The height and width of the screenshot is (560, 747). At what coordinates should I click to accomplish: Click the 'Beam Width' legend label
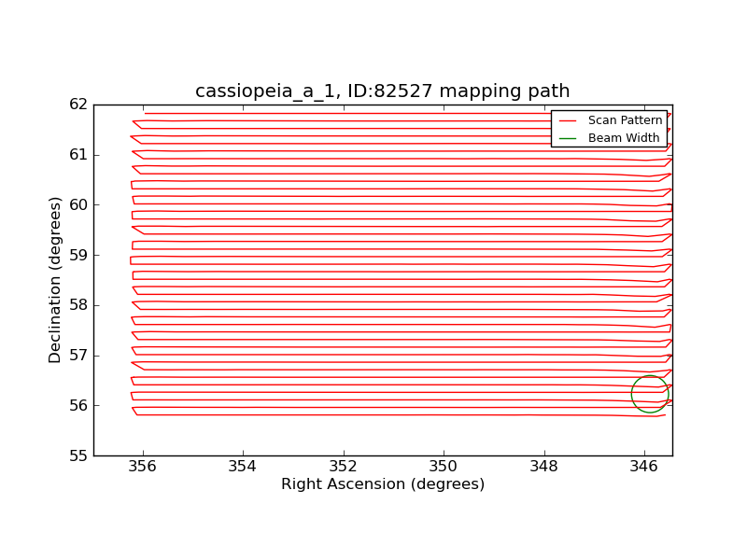click(624, 137)
